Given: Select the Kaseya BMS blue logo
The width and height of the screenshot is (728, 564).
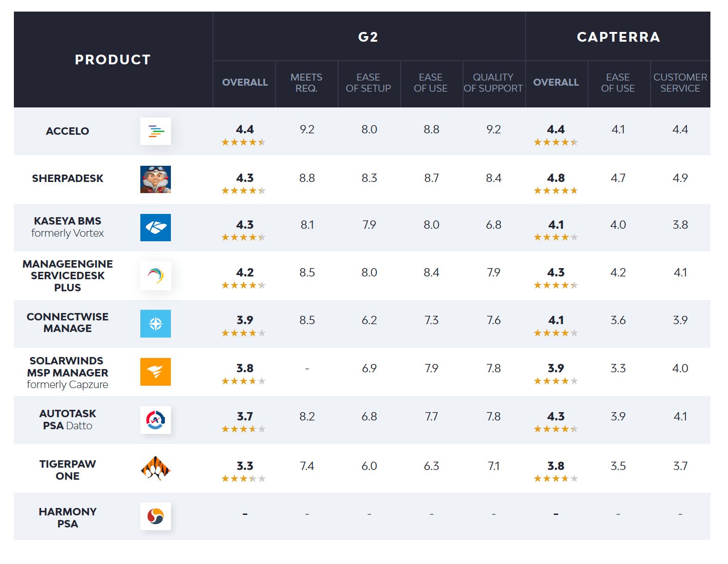Looking at the screenshot, I should [x=156, y=227].
